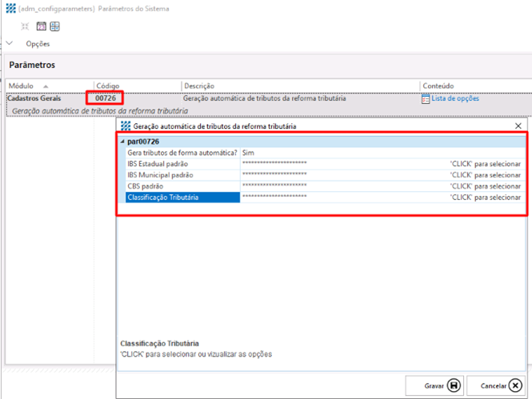Close the Geração automática de tributos dialog

click(518, 126)
